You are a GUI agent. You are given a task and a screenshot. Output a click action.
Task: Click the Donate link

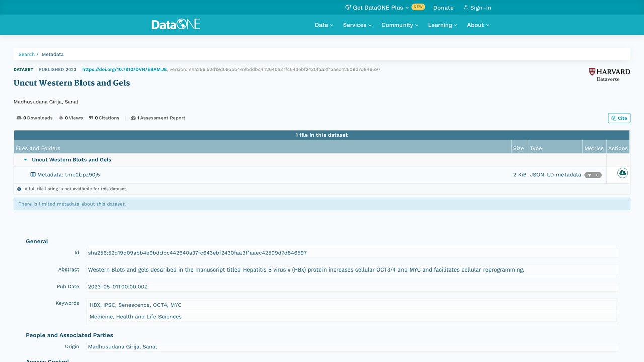click(x=443, y=8)
